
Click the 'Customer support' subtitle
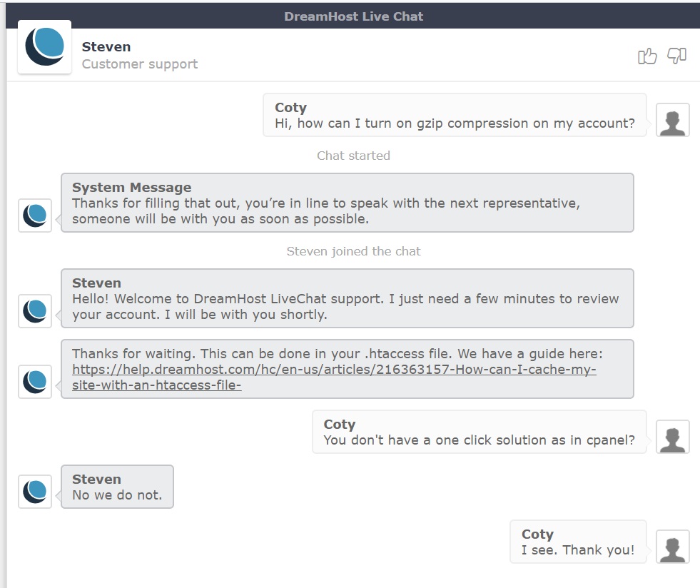(x=140, y=64)
